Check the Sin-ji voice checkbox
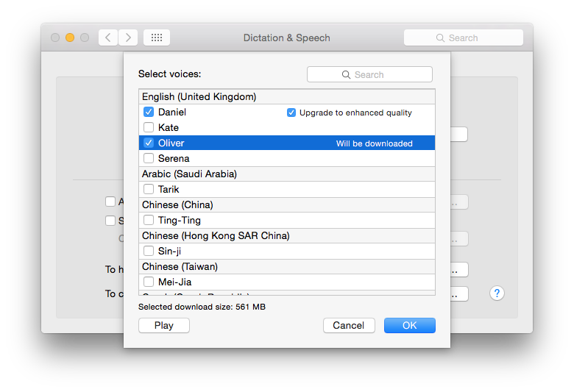574x392 pixels. coord(149,251)
